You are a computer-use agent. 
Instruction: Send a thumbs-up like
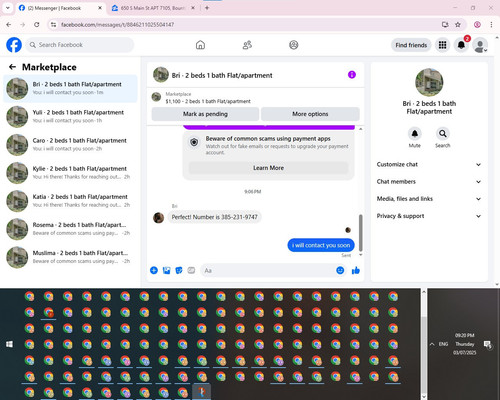click(356, 270)
